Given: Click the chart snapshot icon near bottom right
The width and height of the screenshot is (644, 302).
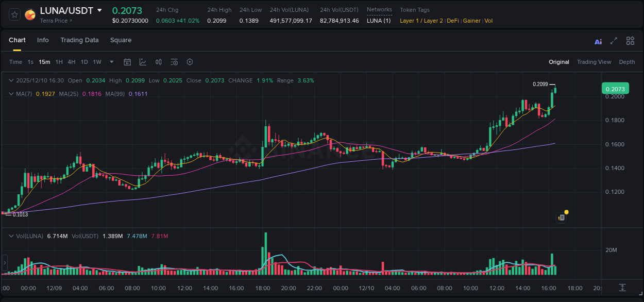Looking at the screenshot, I should coord(561,217).
